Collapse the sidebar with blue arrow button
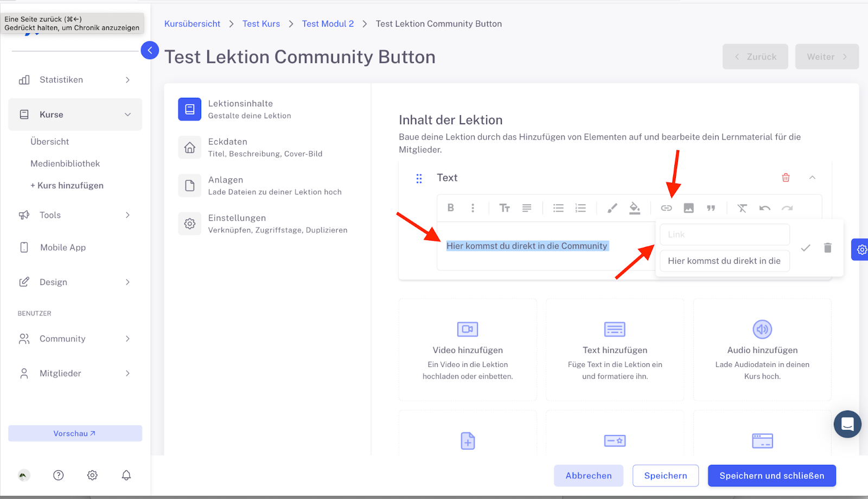The image size is (868, 499). point(150,50)
